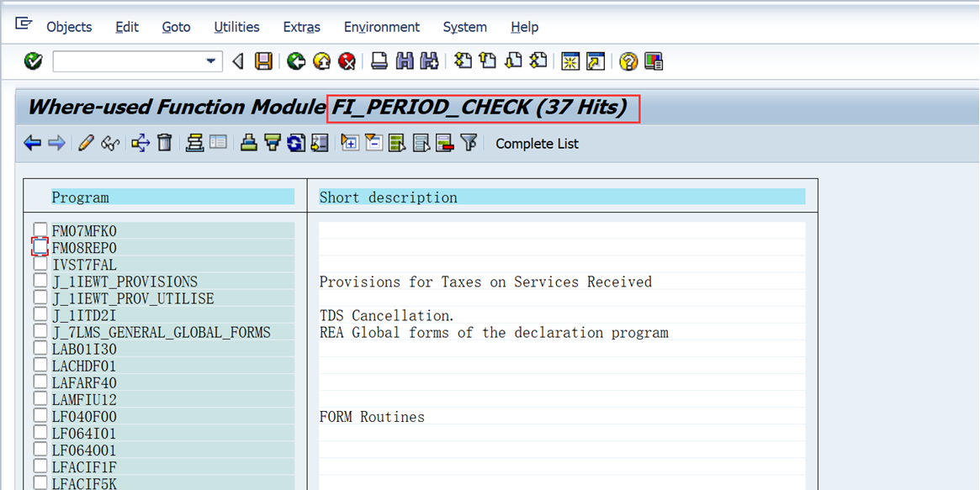Click the glasses Display icon
The width and height of the screenshot is (980, 490).
pos(110,144)
